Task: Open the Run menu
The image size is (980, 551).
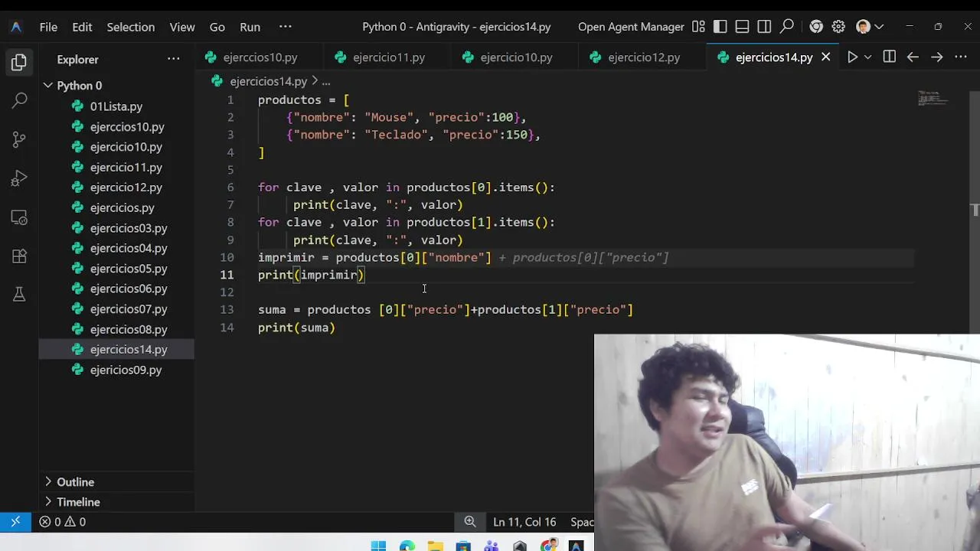Action: (x=250, y=27)
